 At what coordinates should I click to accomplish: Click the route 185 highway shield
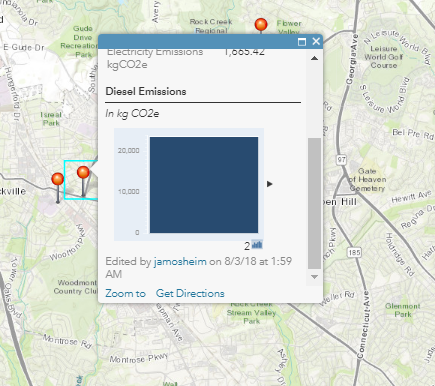[x=354, y=252]
